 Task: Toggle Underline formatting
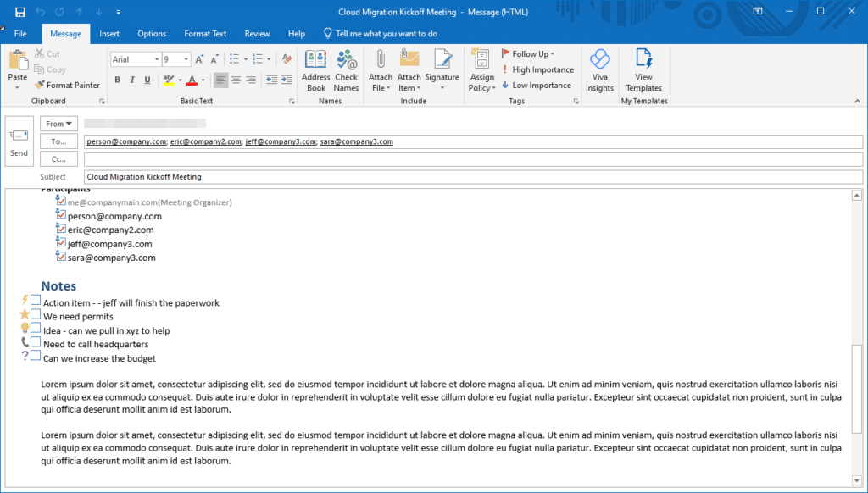(x=147, y=80)
